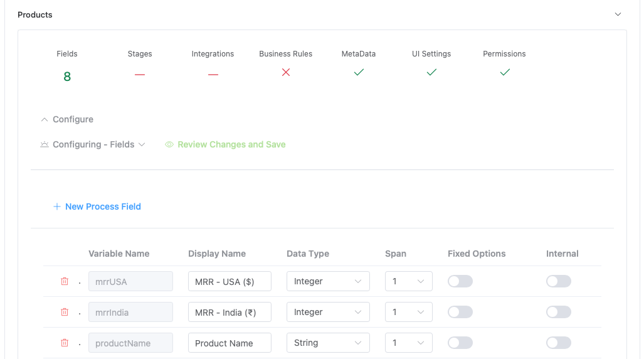Select the MetaData summary tab

pos(359,54)
